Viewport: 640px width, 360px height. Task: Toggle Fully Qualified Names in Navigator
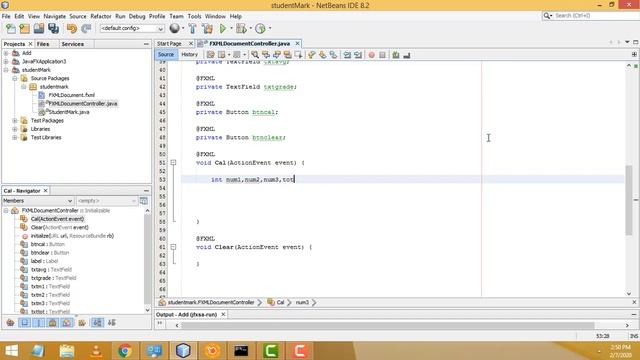click(x=82, y=322)
